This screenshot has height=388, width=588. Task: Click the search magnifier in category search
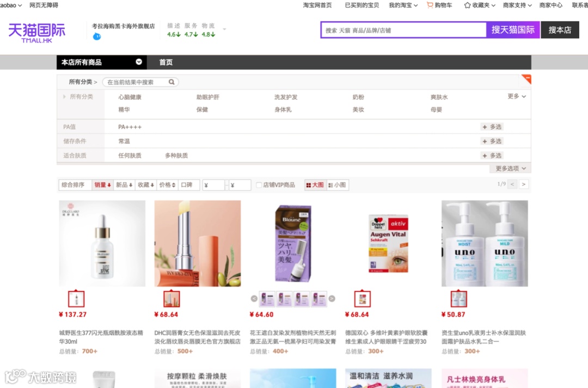tap(171, 82)
